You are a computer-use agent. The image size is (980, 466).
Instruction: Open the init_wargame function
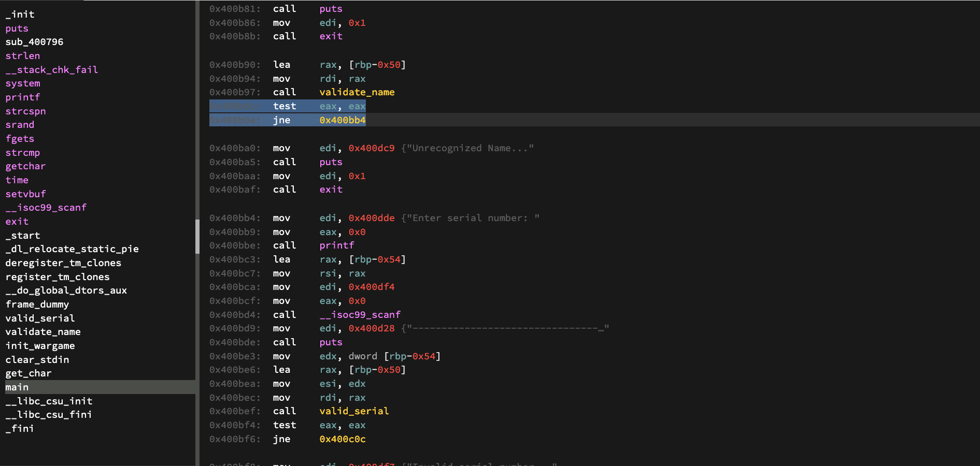coord(40,346)
